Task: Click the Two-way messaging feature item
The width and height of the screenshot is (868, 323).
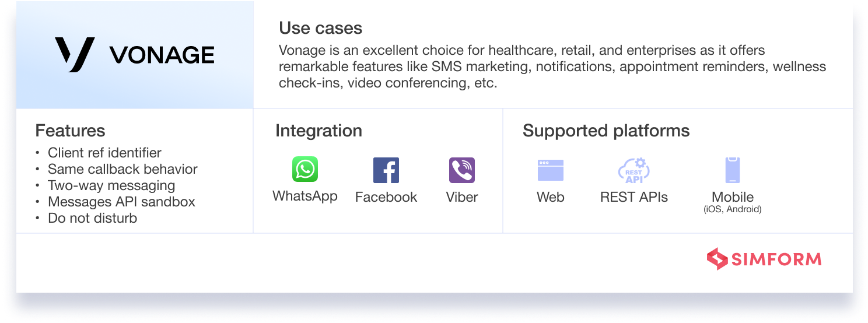Action: tap(111, 185)
